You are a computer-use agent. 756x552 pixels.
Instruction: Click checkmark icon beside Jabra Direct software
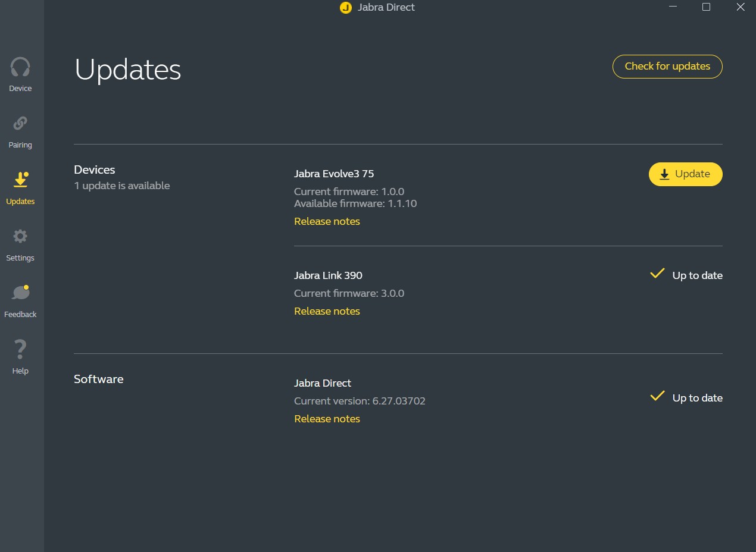coord(657,396)
